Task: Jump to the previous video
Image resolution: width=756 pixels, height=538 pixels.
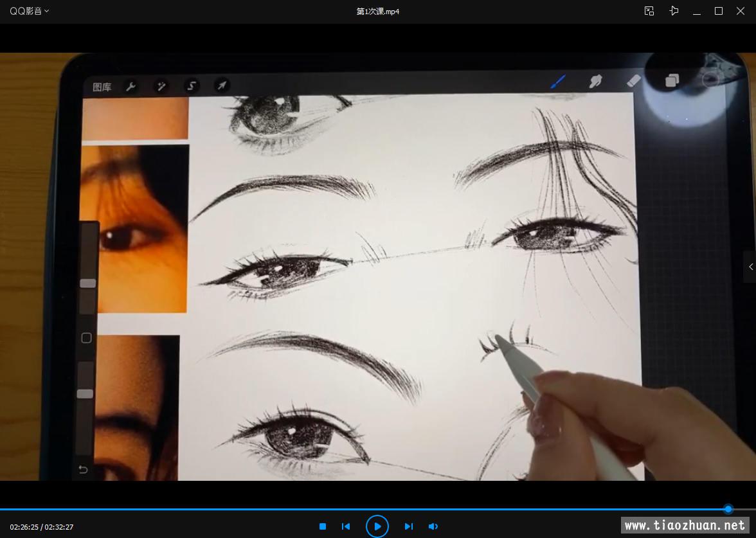Action: click(x=346, y=526)
